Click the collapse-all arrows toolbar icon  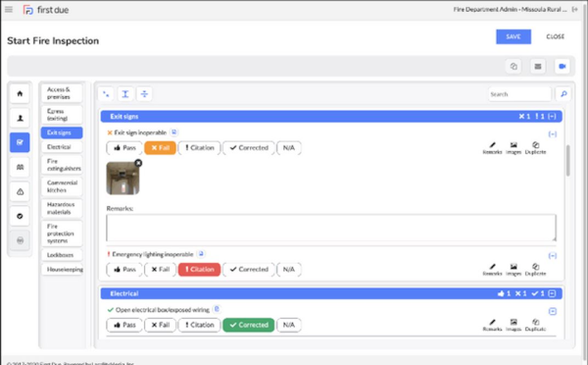click(106, 94)
